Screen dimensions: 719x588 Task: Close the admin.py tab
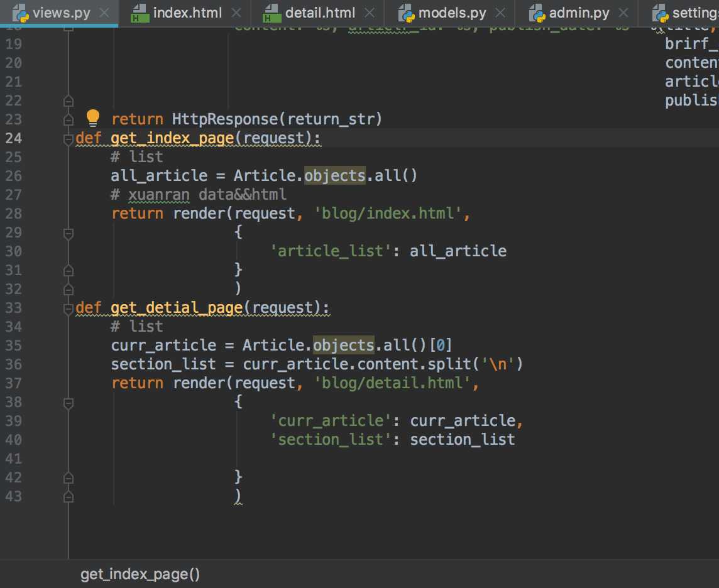coord(623,13)
